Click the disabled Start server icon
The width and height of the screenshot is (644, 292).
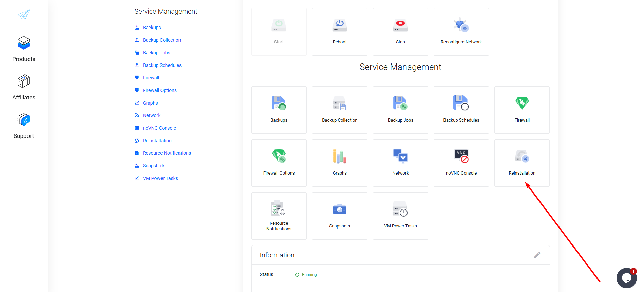[x=279, y=25]
